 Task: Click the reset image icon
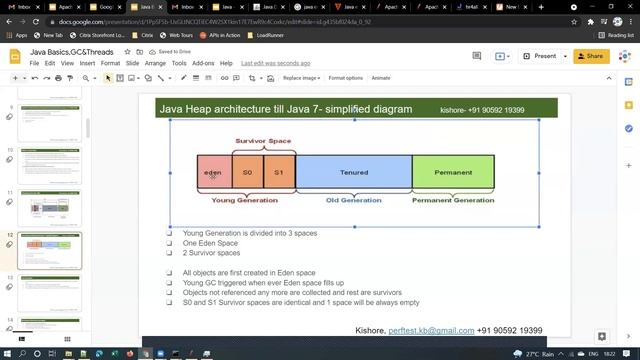pos(271,78)
